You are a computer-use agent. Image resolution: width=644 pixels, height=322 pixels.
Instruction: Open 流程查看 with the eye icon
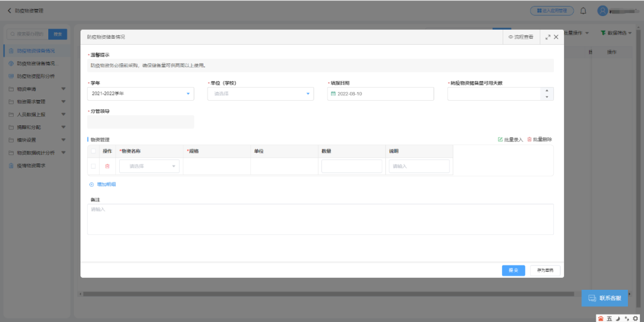pyautogui.click(x=521, y=37)
